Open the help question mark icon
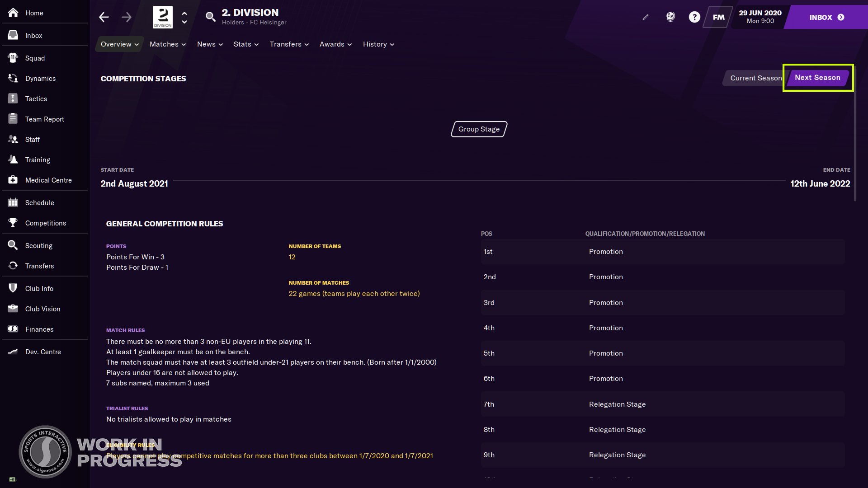Viewport: 868px width, 488px height. coord(694,17)
